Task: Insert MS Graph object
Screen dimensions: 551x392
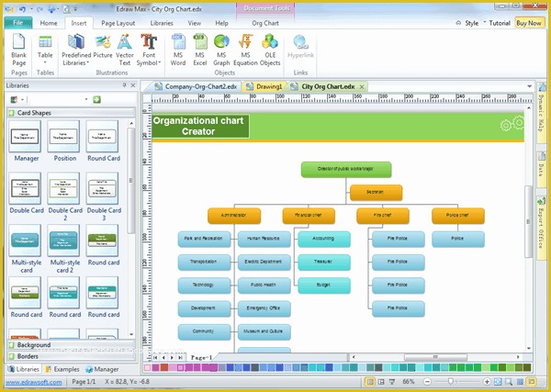Action: coord(221,50)
